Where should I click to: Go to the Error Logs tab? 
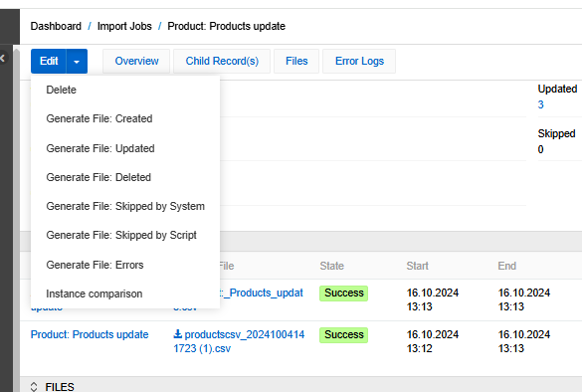(x=359, y=61)
